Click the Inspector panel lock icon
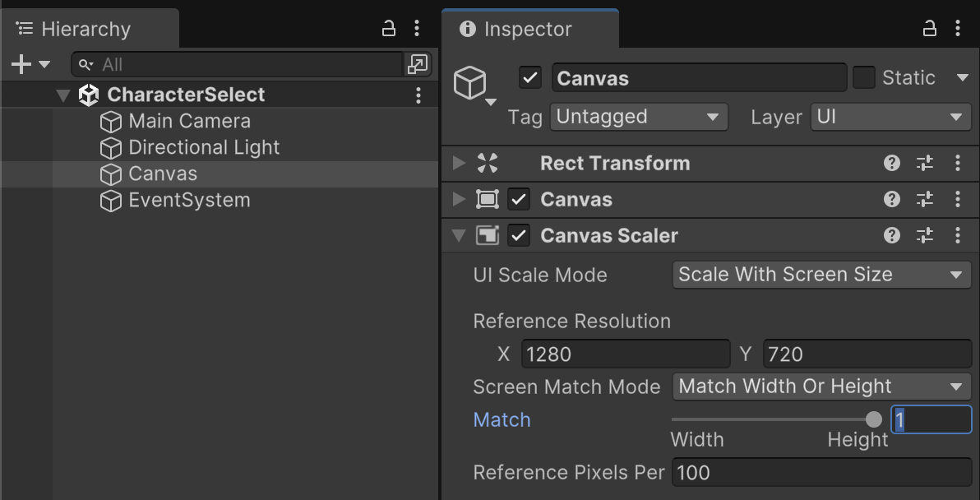 click(930, 29)
